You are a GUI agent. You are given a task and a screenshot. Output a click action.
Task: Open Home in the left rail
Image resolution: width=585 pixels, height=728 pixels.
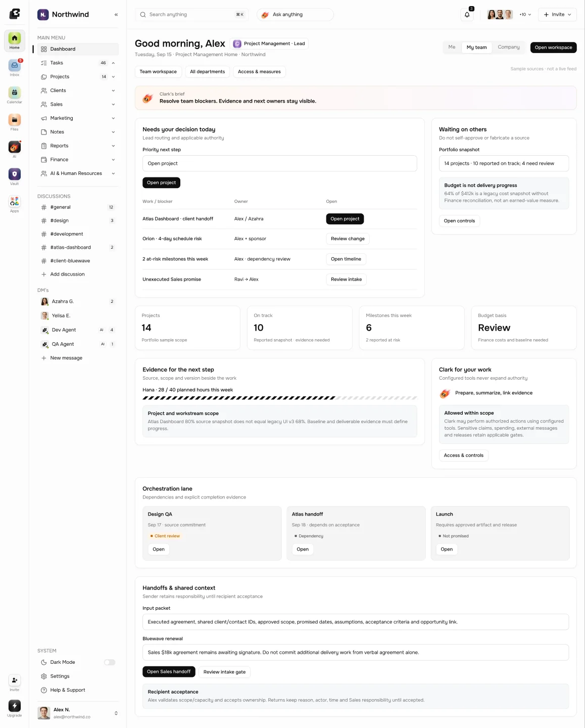click(14, 40)
